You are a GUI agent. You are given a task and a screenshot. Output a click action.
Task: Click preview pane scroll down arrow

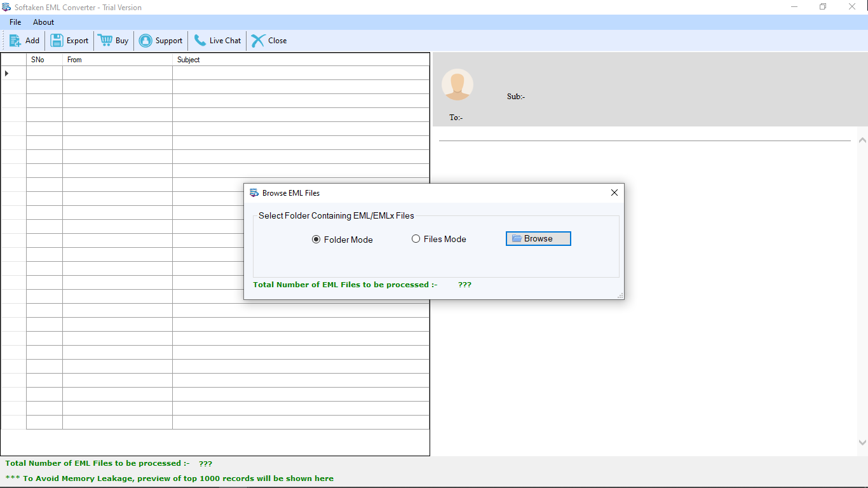pyautogui.click(x=862, y=442)
